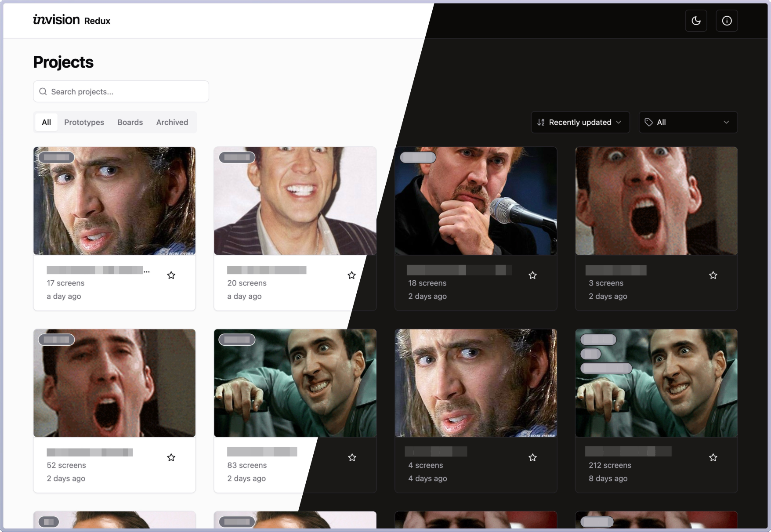771x532 pixels.
Task: Open thumbnail of the 18 screens project
Action: tap(476, 201)
